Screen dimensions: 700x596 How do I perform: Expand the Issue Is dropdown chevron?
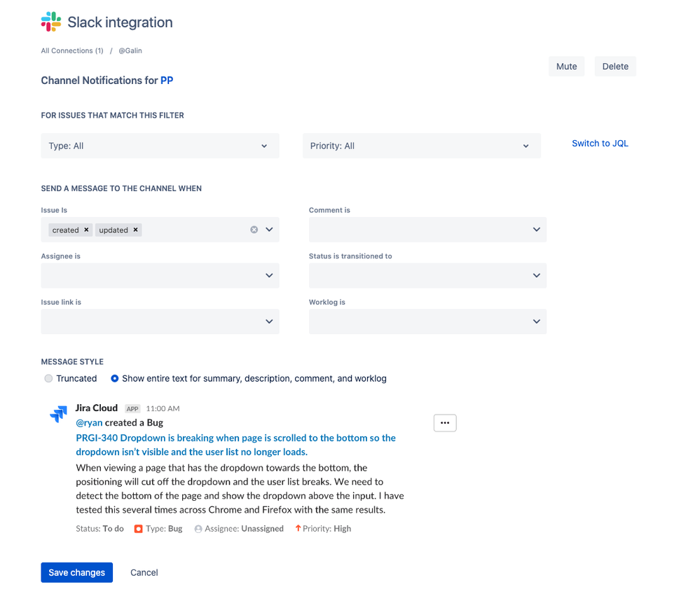click(x=269, y=230)
